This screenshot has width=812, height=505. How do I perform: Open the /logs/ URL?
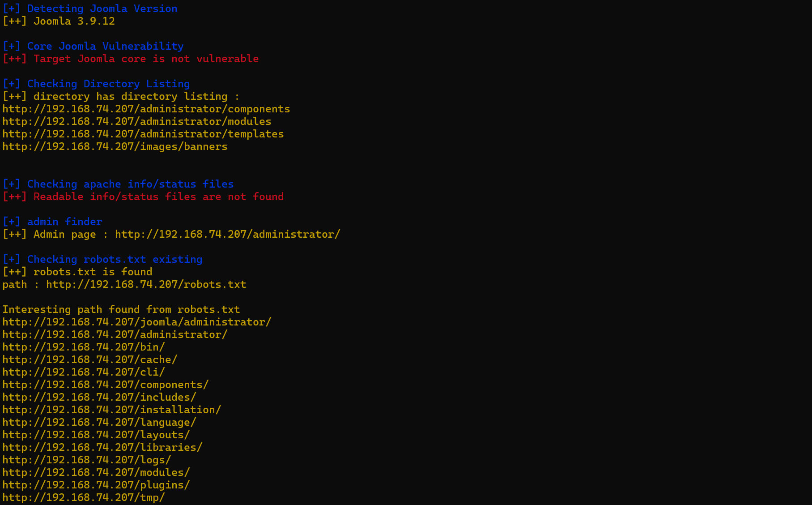tap(87, 460)
